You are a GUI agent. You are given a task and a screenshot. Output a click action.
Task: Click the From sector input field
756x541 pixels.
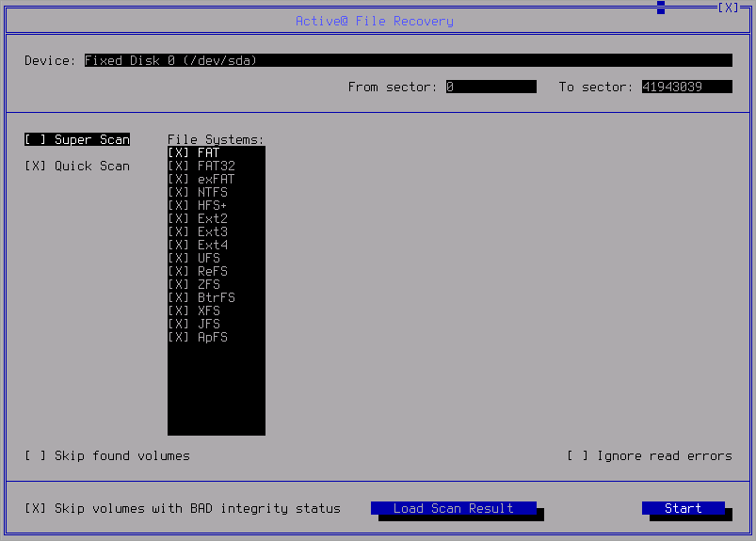(x=491, y=87)
